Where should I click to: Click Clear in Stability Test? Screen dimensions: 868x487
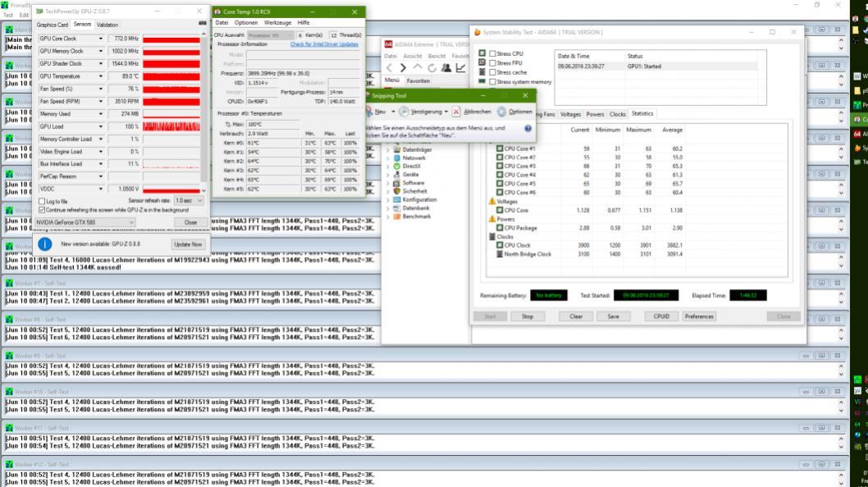(576, 316)
